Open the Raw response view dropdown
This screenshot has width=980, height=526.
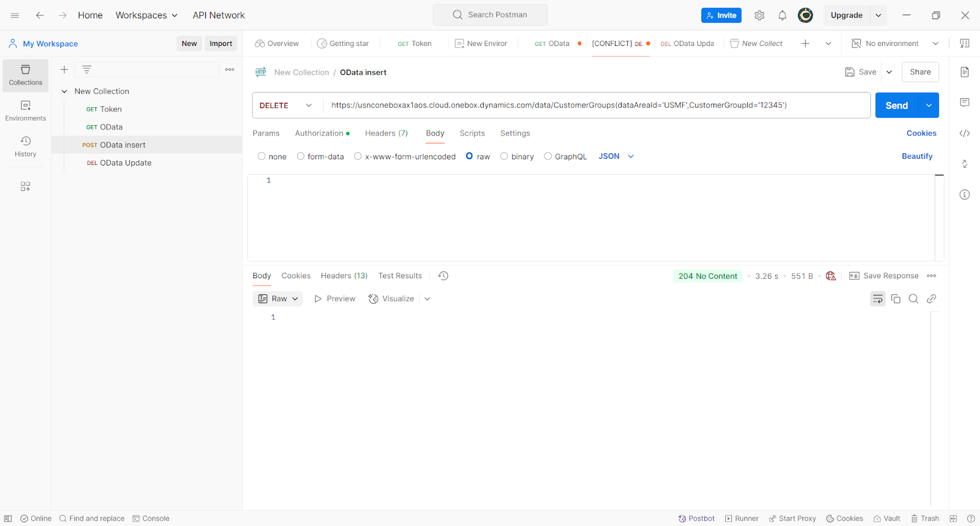278,299
